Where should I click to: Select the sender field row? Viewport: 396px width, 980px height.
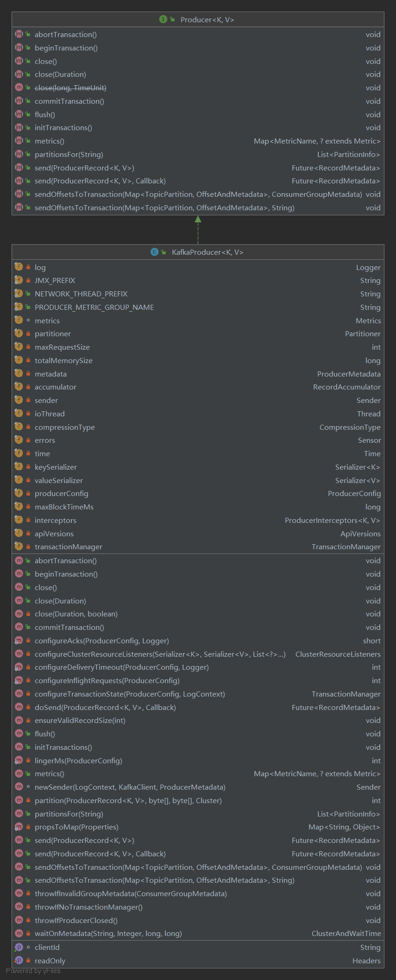[198, 400]
